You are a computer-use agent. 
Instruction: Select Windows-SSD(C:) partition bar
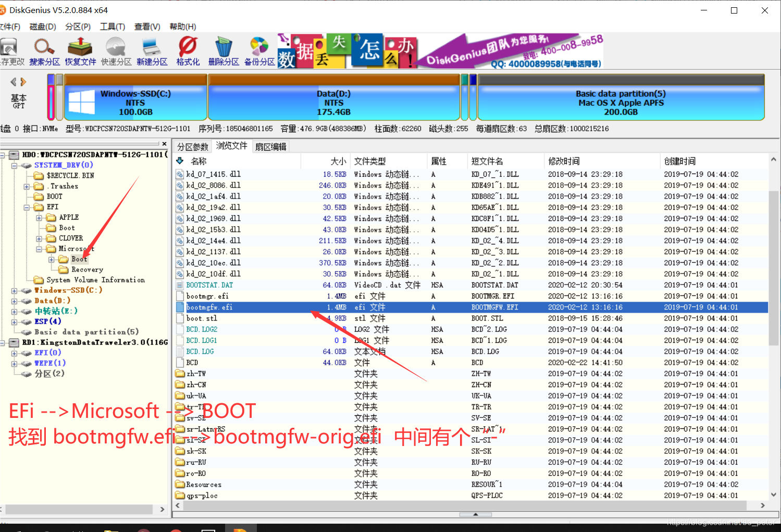coord(135,97)
